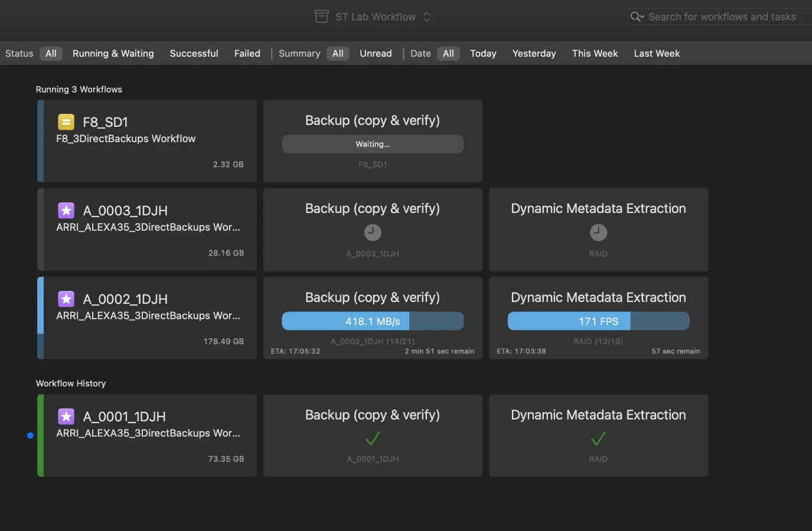812x531 pixels.
Task: Expand the search options magnifier menu
Action: coord(637,17)
